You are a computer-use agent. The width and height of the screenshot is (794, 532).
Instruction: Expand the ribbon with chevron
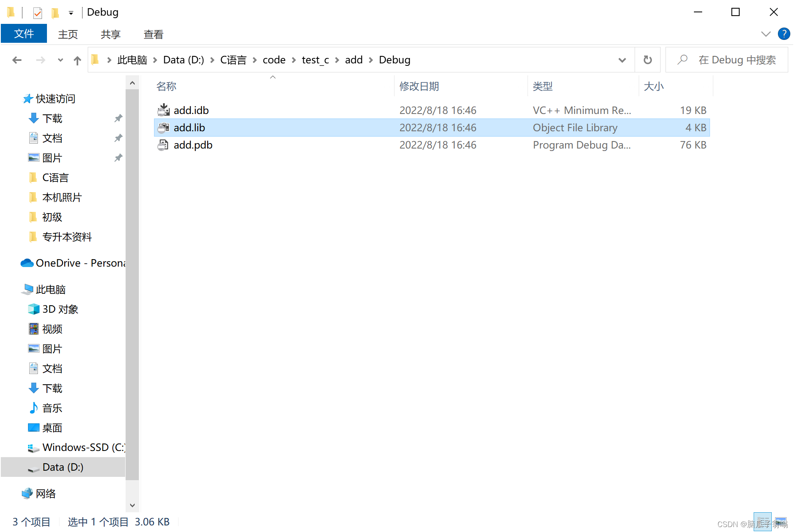[x=766, y=34]
